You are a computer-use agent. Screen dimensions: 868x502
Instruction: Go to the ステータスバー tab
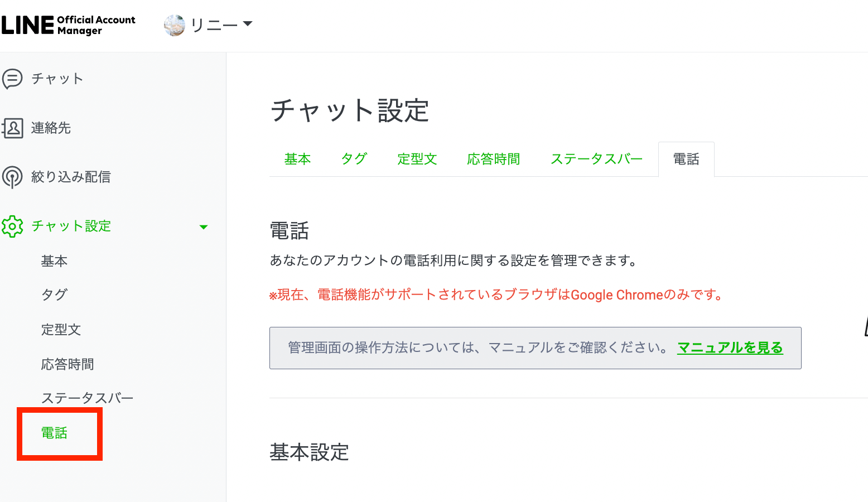click(596, 160)
